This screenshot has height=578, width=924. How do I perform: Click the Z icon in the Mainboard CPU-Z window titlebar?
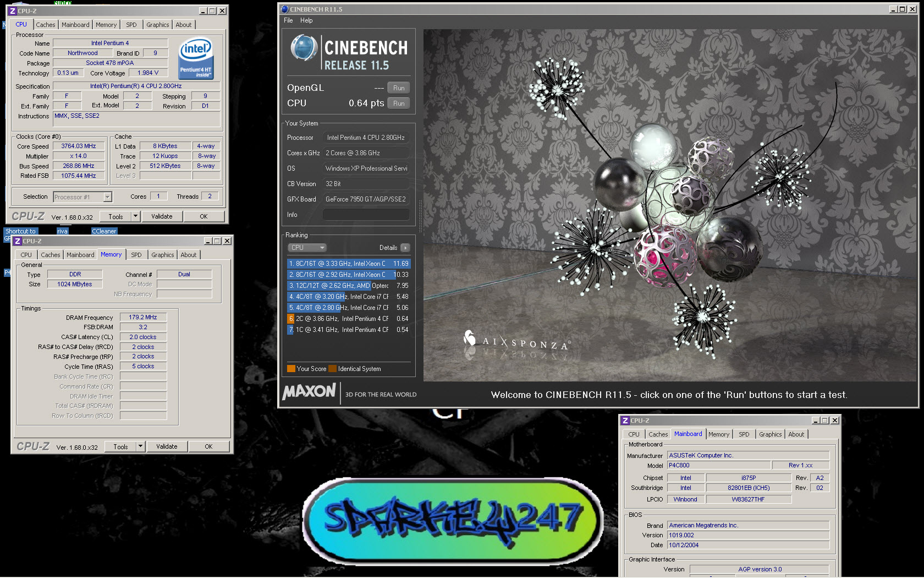click(x=625, y=421)
